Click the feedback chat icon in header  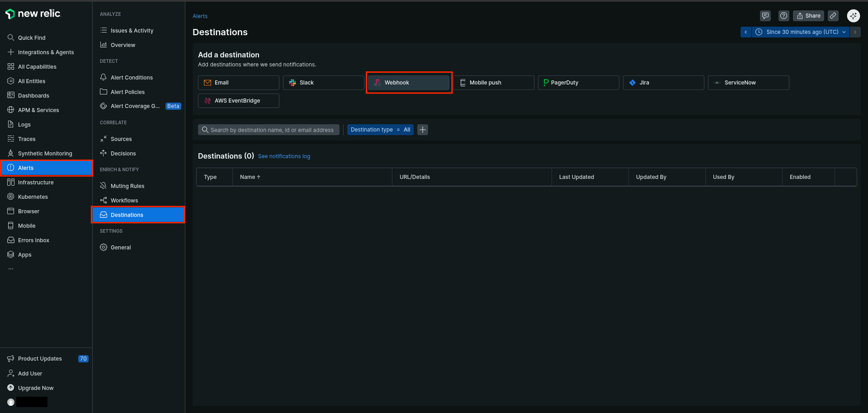point(765,16)
